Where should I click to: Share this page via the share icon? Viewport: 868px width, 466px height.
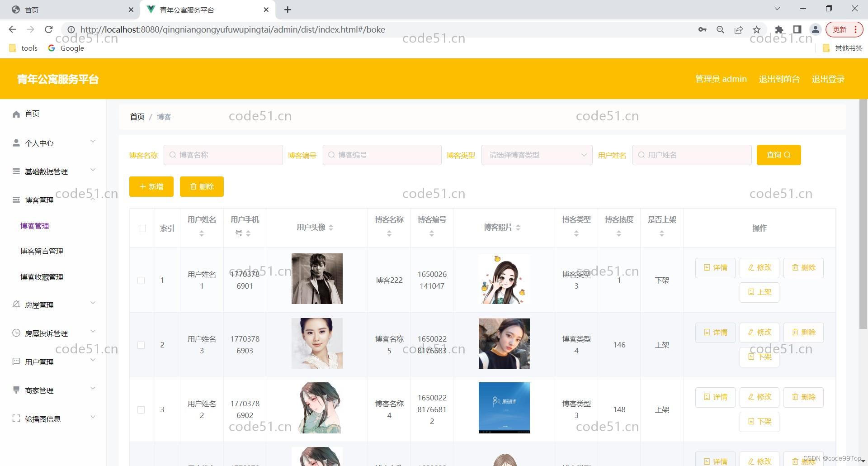pyautogui.click(x=739, y=29)
